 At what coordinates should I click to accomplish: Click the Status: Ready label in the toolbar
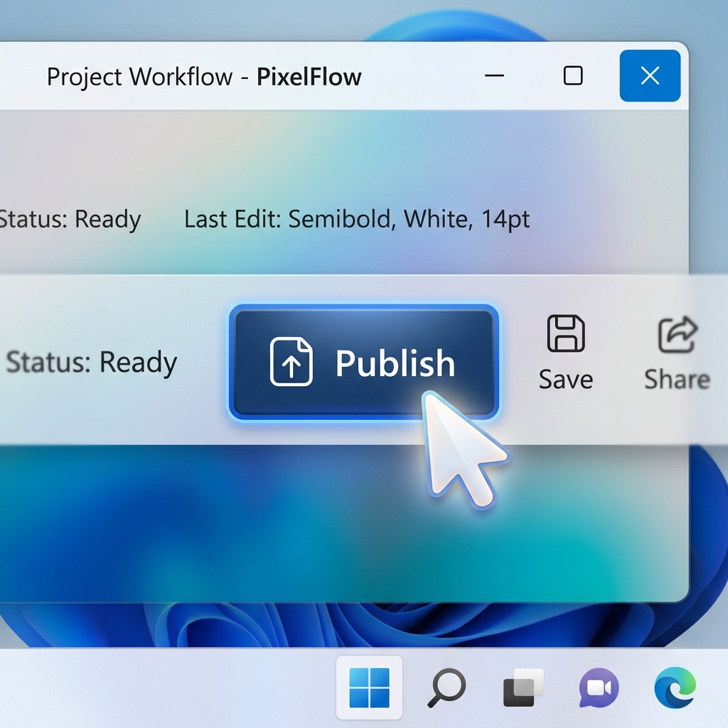pyautogui.click(x=91, y=363)
